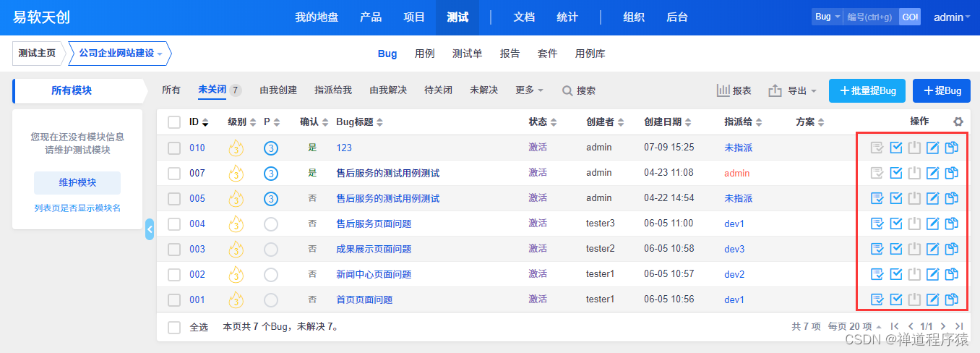
Task: Click the resolve checkmark icon for bug 003
Action: [896, 249]
